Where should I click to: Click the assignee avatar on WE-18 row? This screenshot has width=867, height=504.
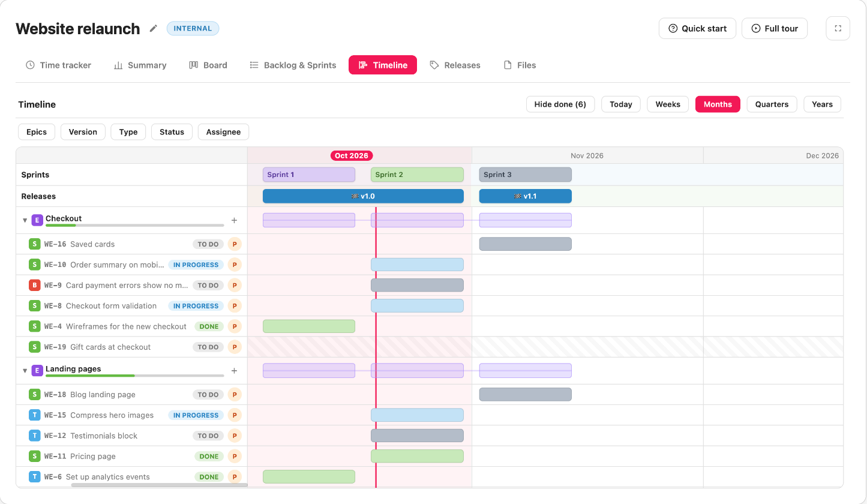235,395
